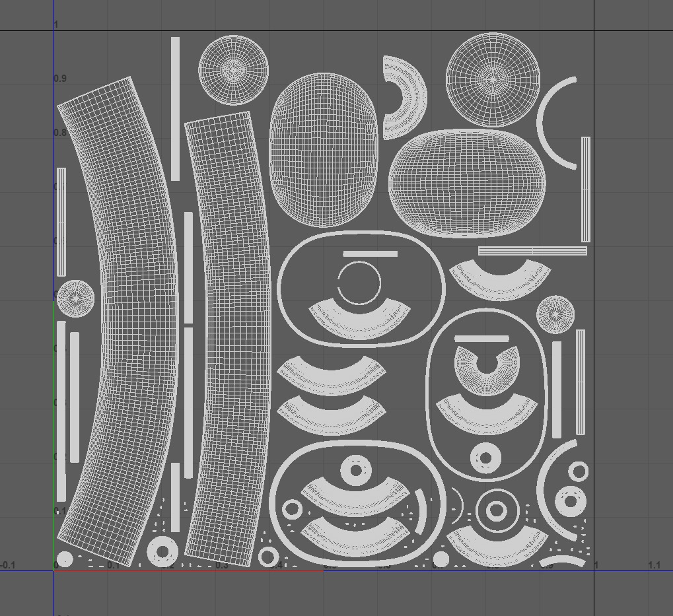Click the C-shaped half-ring UV shell
This screenshot has height=616, width=673.
click(414, 98)
